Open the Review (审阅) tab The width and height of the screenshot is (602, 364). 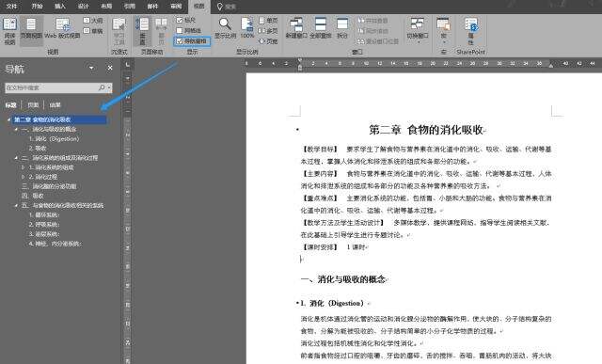click(x=176, y=7)
